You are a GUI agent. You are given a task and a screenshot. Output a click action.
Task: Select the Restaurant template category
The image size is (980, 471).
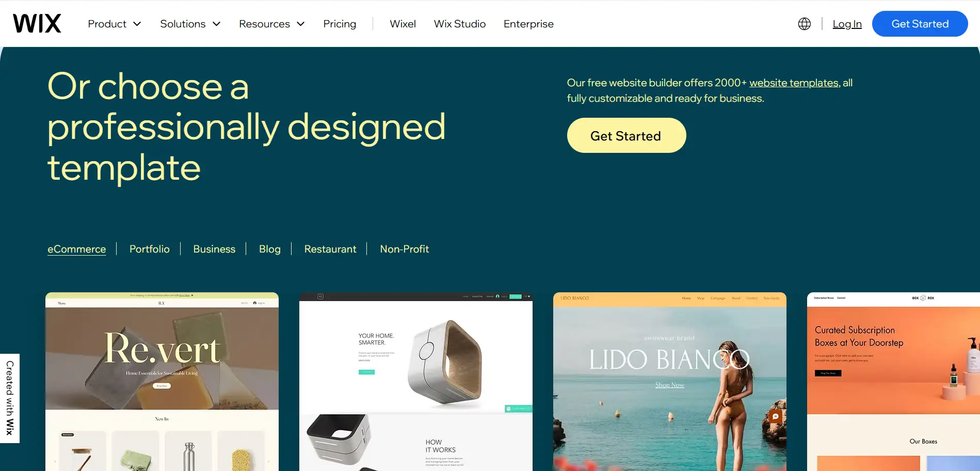pyautogui.click(x=330, y=249)
